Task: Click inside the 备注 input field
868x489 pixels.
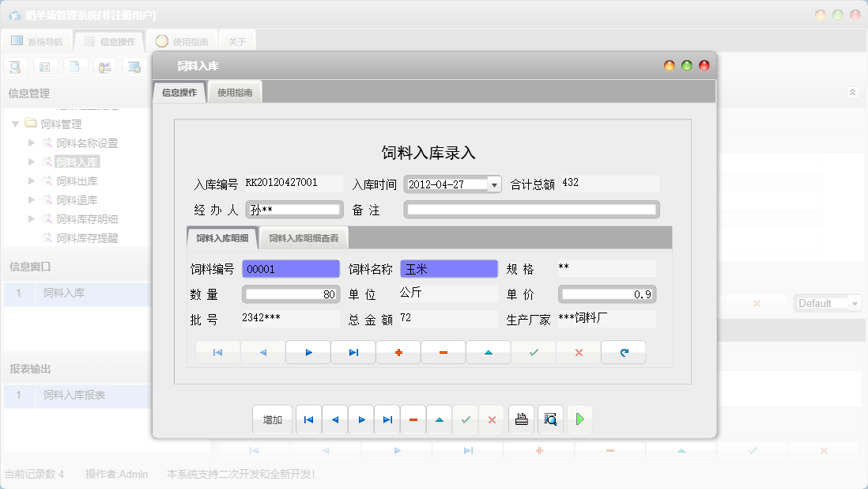Action: [531, 209]
